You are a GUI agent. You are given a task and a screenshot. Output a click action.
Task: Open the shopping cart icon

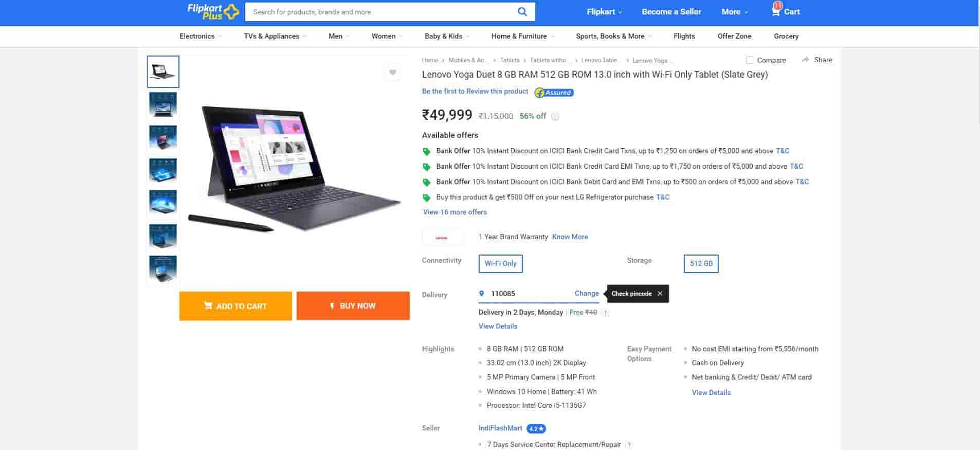[776, 11]
